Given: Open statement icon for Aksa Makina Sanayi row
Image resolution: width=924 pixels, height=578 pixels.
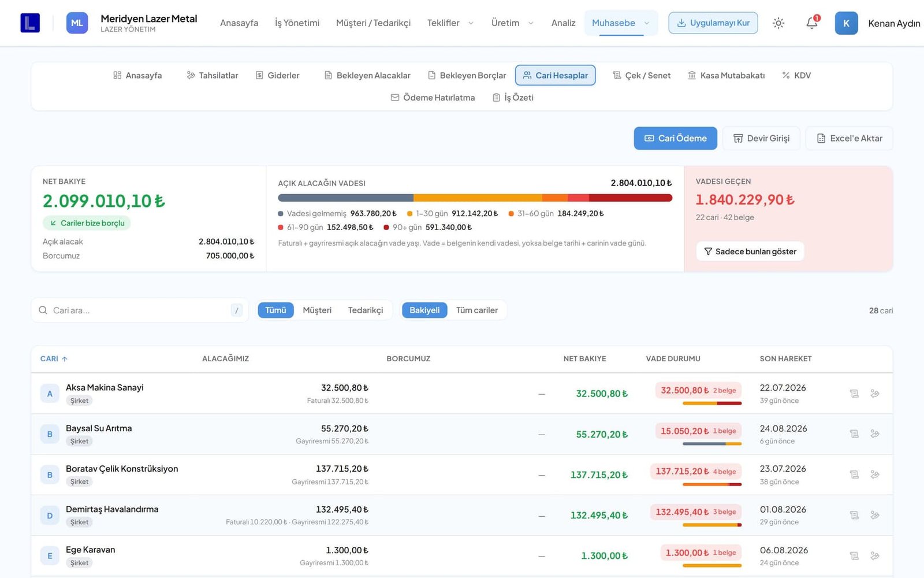Looking at the screenshot, I should (x=854, y=394).
